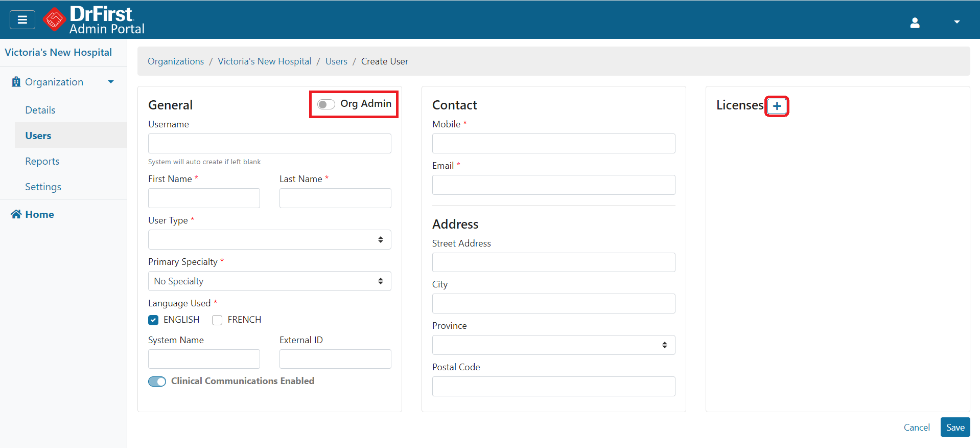
Task: Click the Organization building icon
Action: click(x=16, y=82)
